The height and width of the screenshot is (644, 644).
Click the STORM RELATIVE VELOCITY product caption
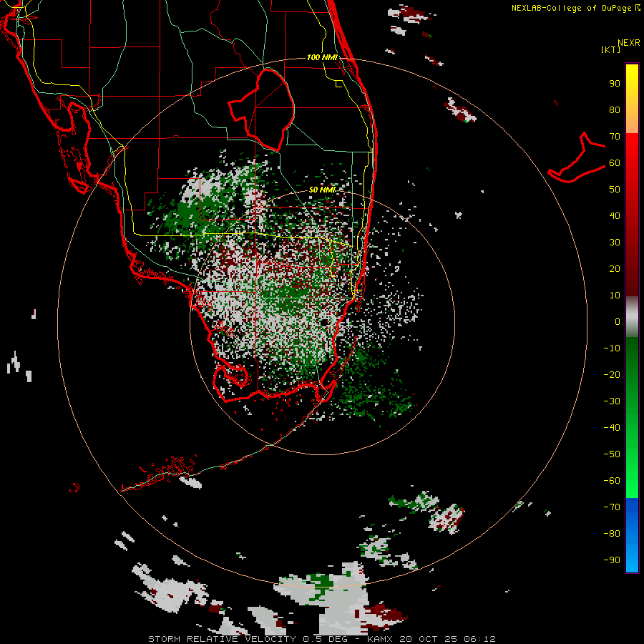tap(222, 639)
